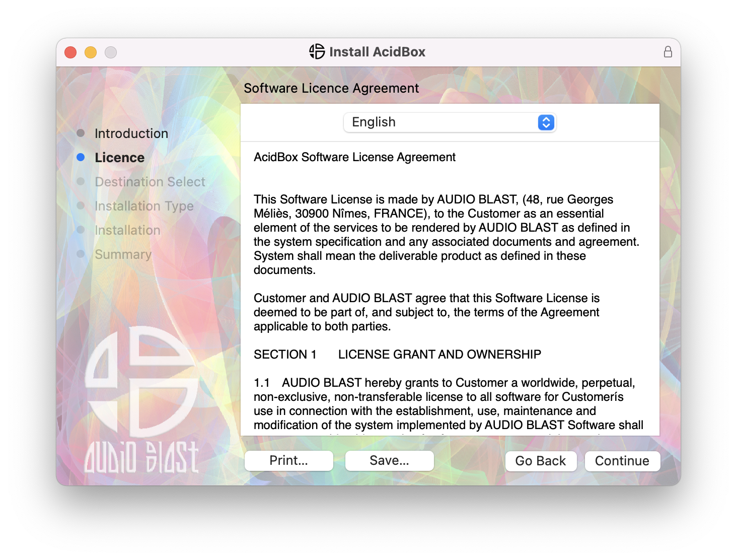Click the SECTION 1 LICENSE GRANT heading
Image resolution: width=737 pixels, height=560 pixels.
397,355
